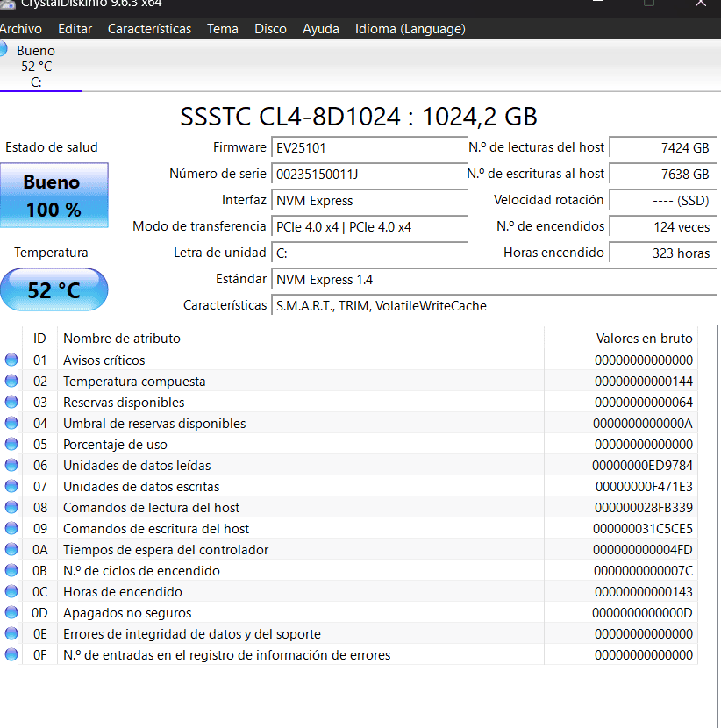Viewport: 721px width, 728px height.
Task: Click status icon for Comandos de escritura del host
Action: (11, 528)
